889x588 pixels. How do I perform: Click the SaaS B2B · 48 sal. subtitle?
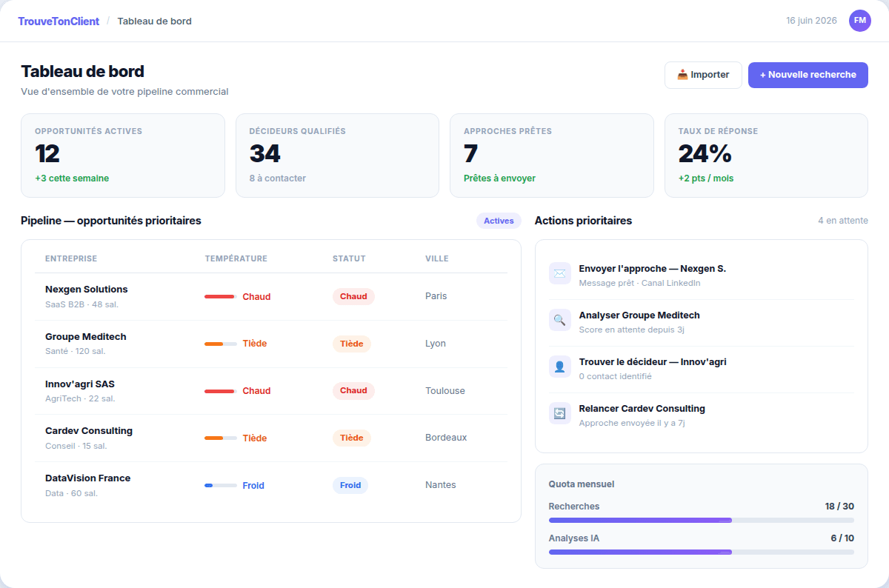[x=81, y=304]
